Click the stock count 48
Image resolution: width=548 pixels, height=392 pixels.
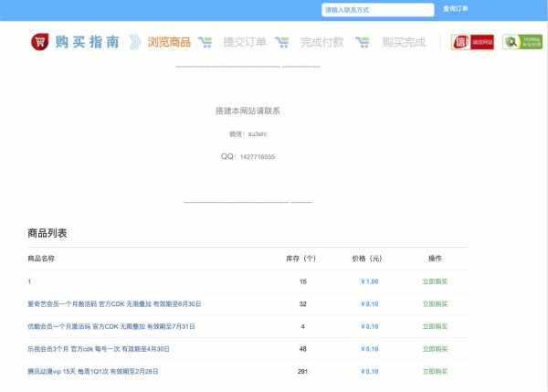tap(303, 349)
